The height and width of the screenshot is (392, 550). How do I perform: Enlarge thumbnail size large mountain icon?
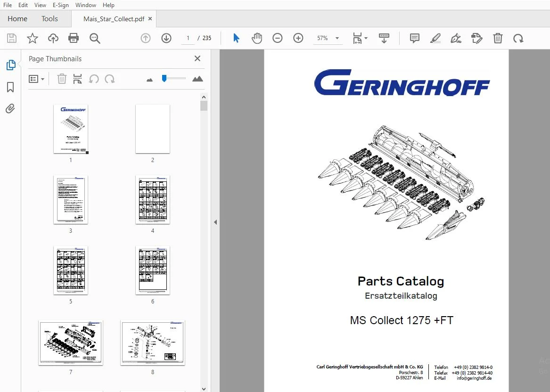click(197, 79)
